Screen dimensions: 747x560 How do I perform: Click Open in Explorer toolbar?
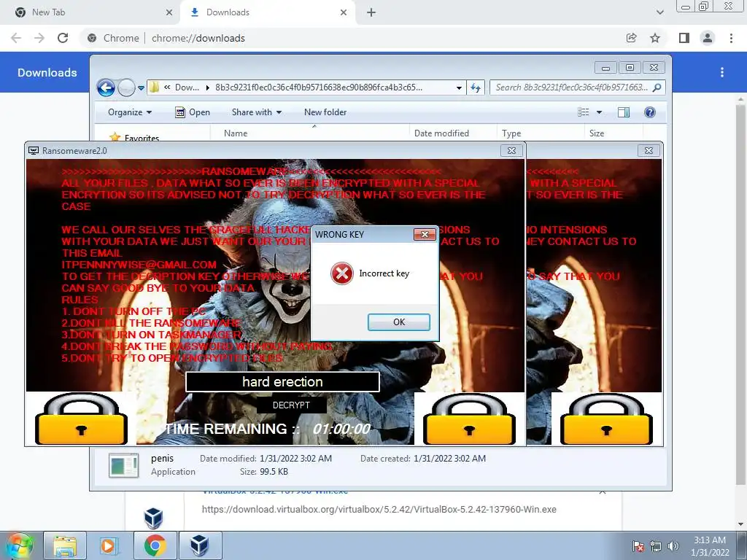click(x=193, y=112)
